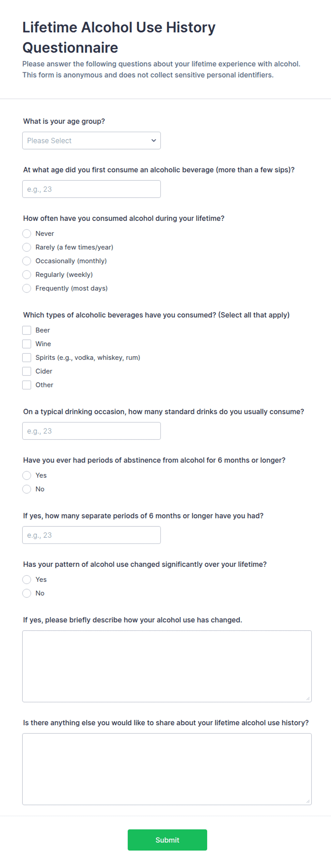Select the Never frequency option
The height and width of the screenshot is (868, 331).
click(27, 233)
